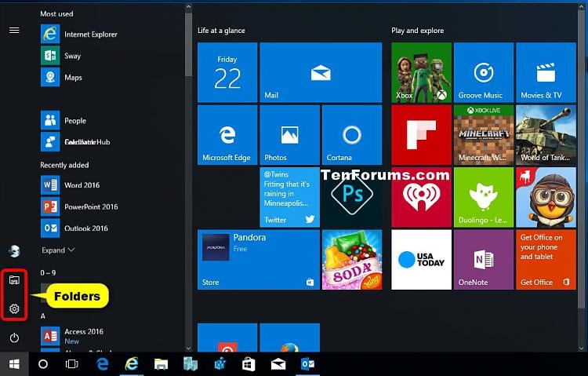
Task: Open the Microsoft Edge tile
Action: pos(227,135)
